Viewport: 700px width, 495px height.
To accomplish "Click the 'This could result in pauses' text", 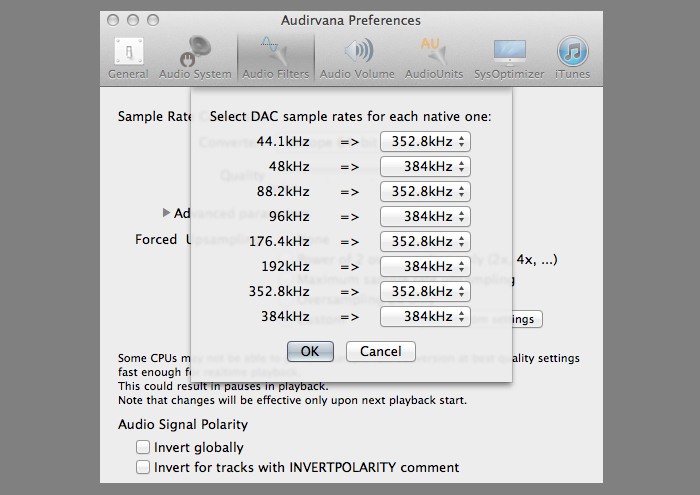I will coord(223,386).
